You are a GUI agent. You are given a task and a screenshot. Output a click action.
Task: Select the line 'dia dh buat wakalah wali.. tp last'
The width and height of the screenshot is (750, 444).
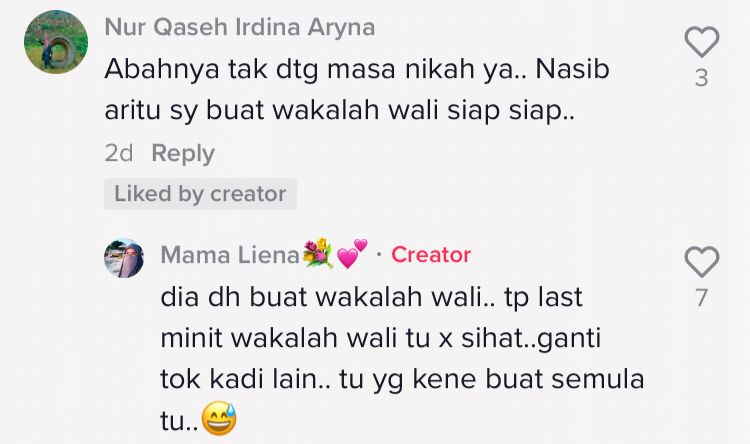(372, 297)
